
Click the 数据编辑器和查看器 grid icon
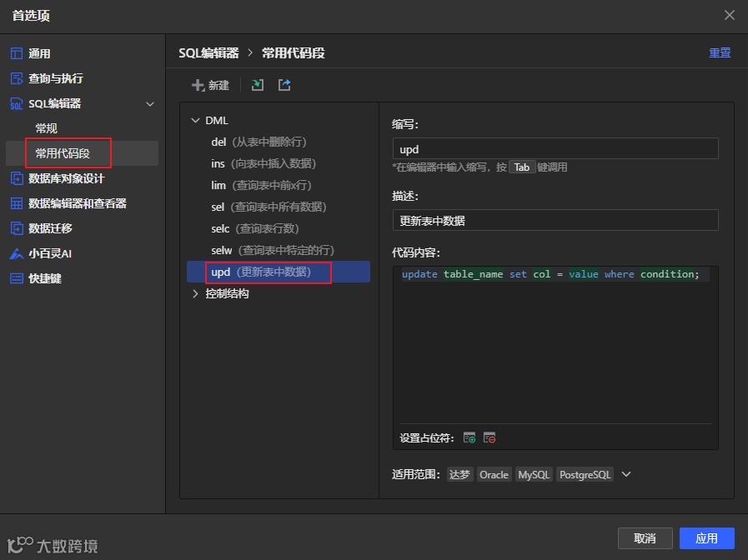[x=17, y=203]
